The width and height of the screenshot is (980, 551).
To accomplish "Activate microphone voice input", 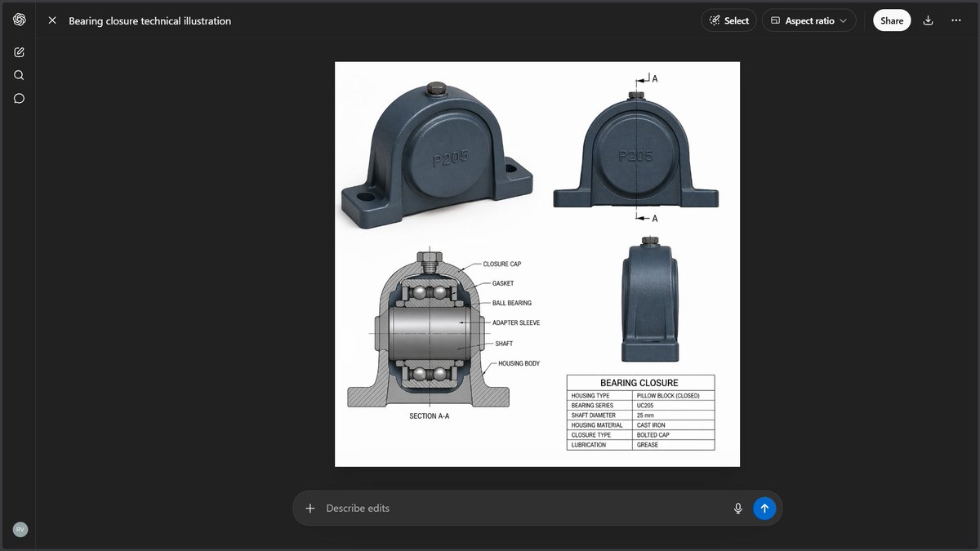I will click(738, 508).
